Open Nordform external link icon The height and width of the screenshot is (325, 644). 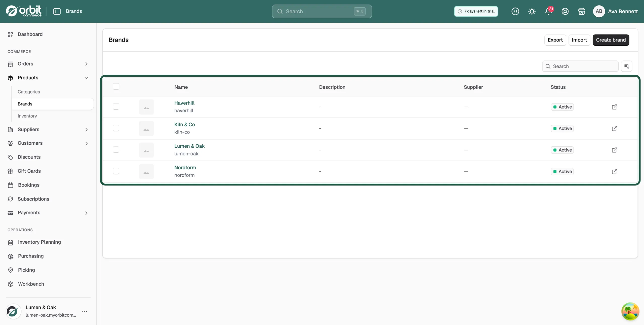[614, 172]
